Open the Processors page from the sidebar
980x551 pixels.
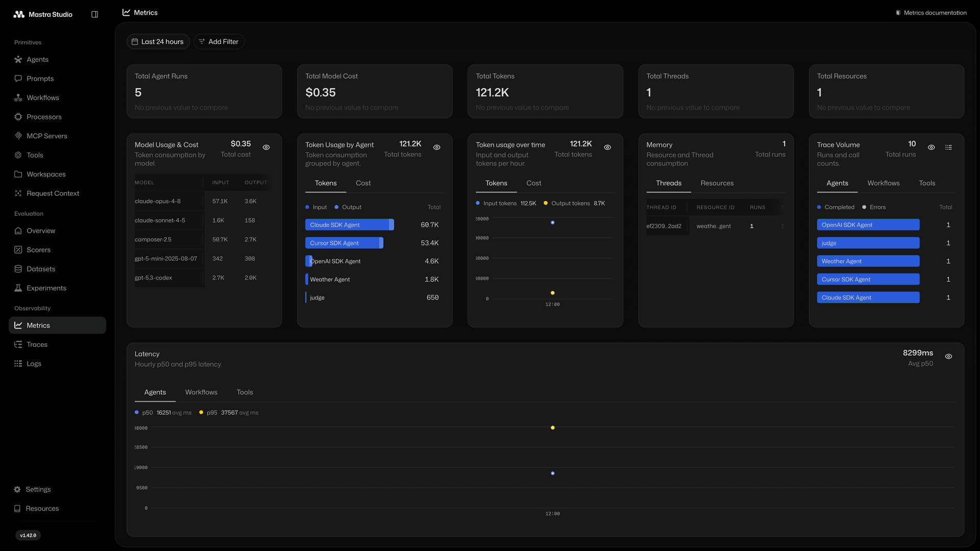(57, 117)
